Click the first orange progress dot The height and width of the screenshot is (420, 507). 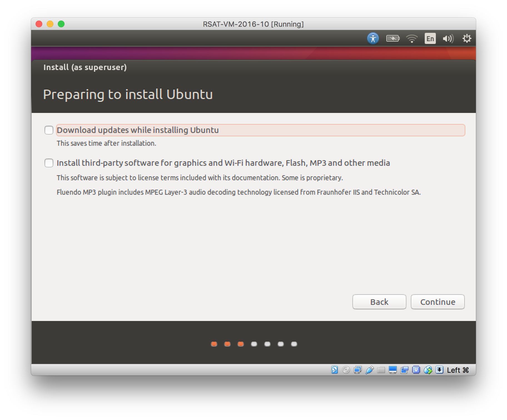[214, 344]
